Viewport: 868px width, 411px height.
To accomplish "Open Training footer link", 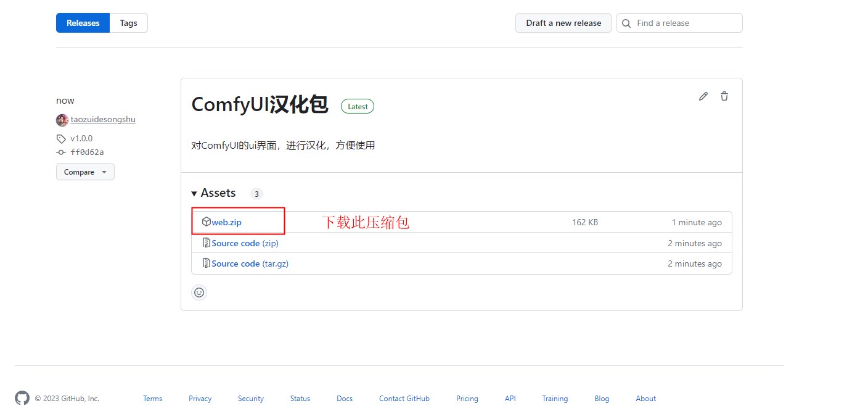I will pyautogui.click(x=555, y=399).
